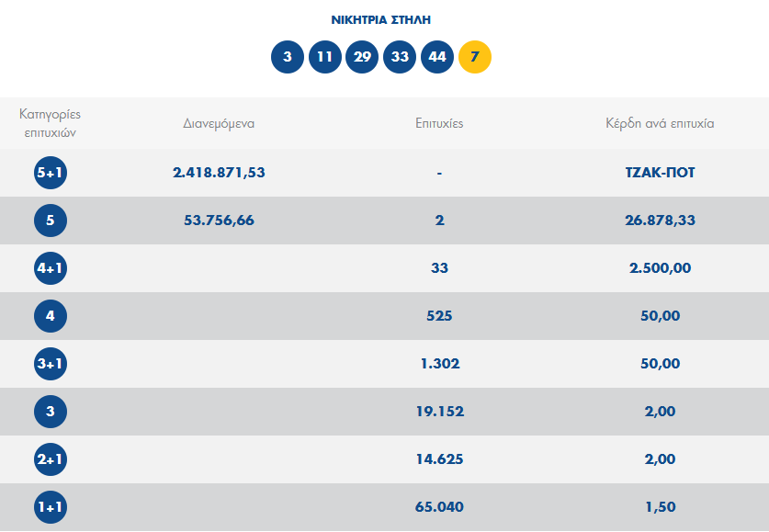Click winning number ball 11
Viewport: 769px width, 532px height.
[325, 57]
